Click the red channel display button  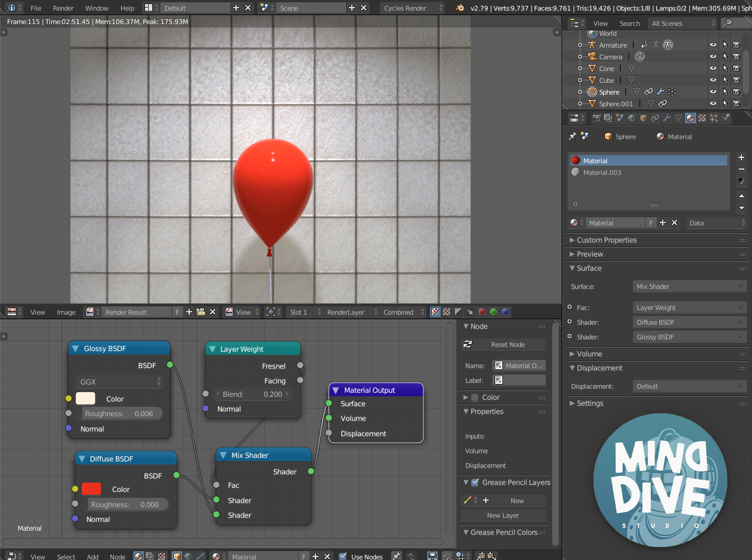[x=482, y=312]
